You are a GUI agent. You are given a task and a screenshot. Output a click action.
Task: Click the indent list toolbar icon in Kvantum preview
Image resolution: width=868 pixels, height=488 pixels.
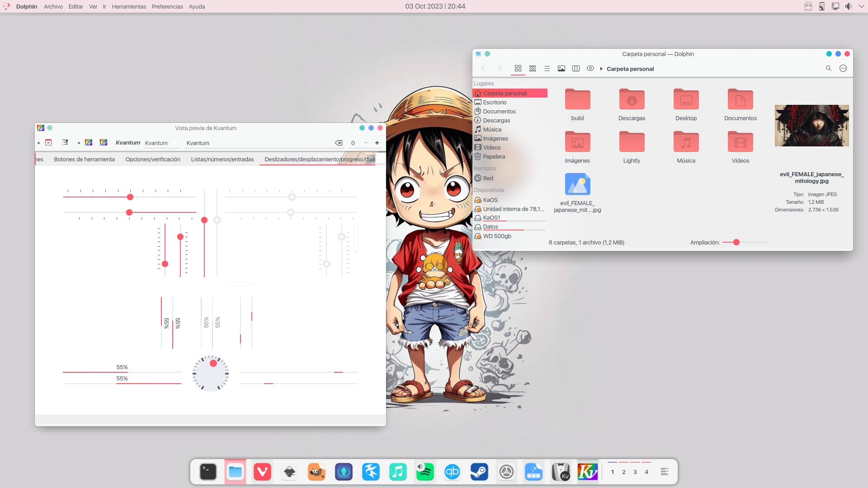pos(65,142)
